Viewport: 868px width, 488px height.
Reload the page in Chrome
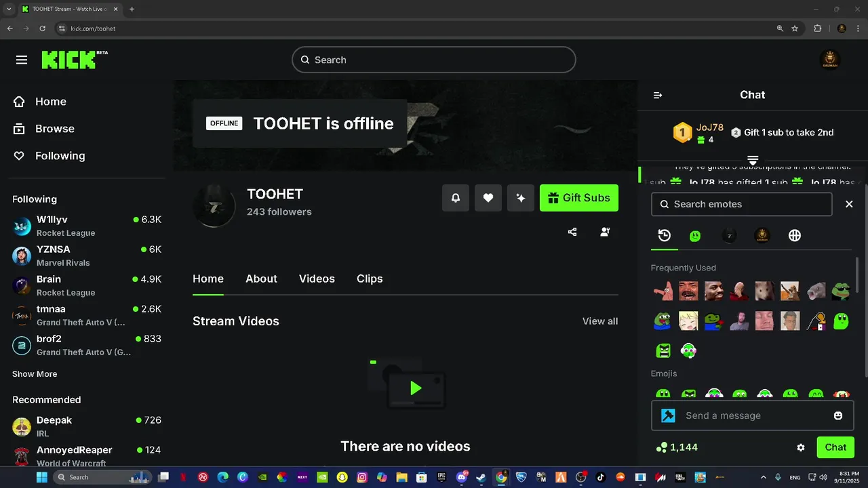click(43, 28)
